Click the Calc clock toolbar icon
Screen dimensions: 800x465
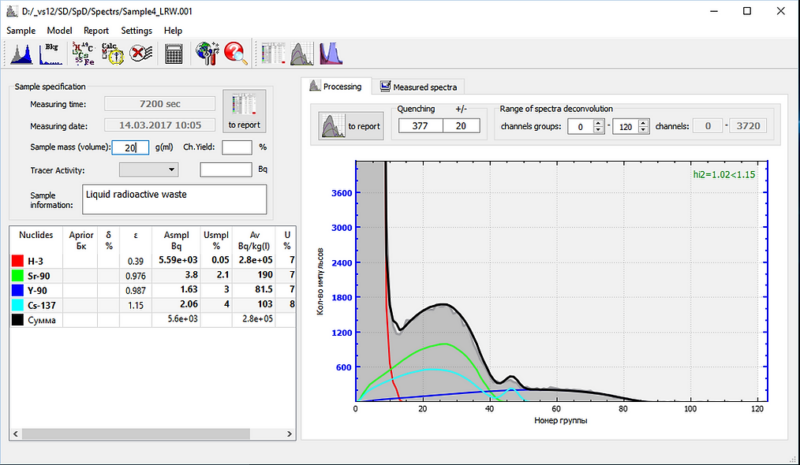tap(112, 54)
